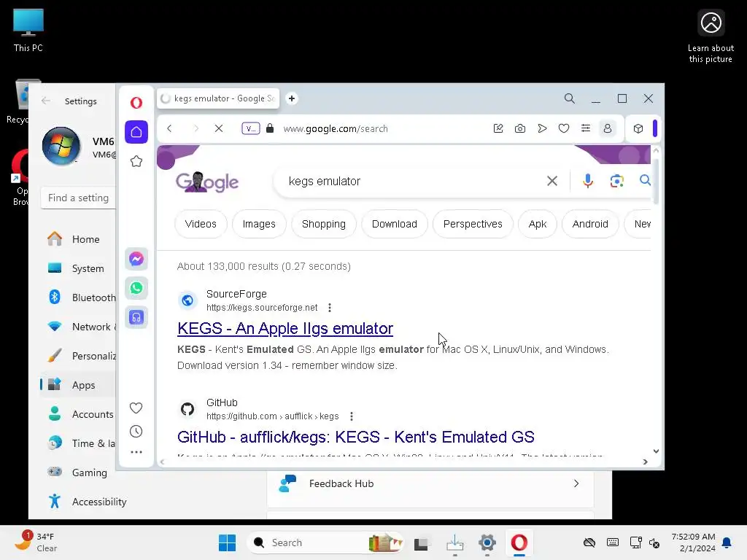Screen dimensions: 747x560
Task: Select the Videos filter chip
Action: pos(201,224)
